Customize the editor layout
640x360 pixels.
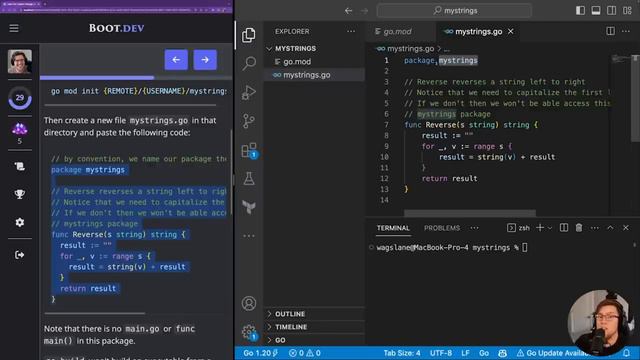(x=627, y=11)
